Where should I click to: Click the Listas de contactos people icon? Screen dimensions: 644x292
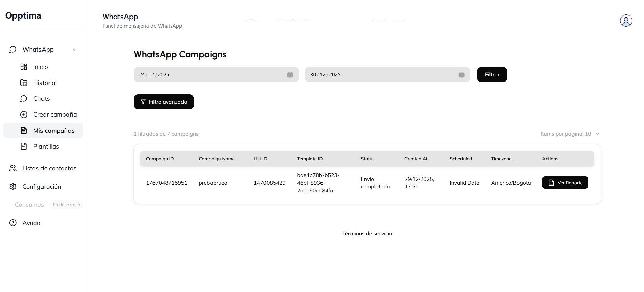[13, 168]
